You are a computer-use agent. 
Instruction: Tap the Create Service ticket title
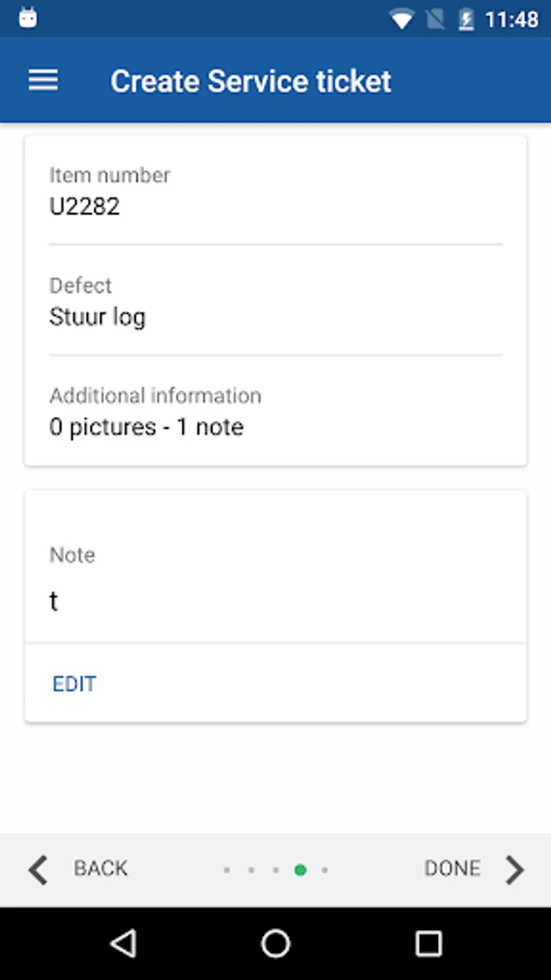[250, 81]
